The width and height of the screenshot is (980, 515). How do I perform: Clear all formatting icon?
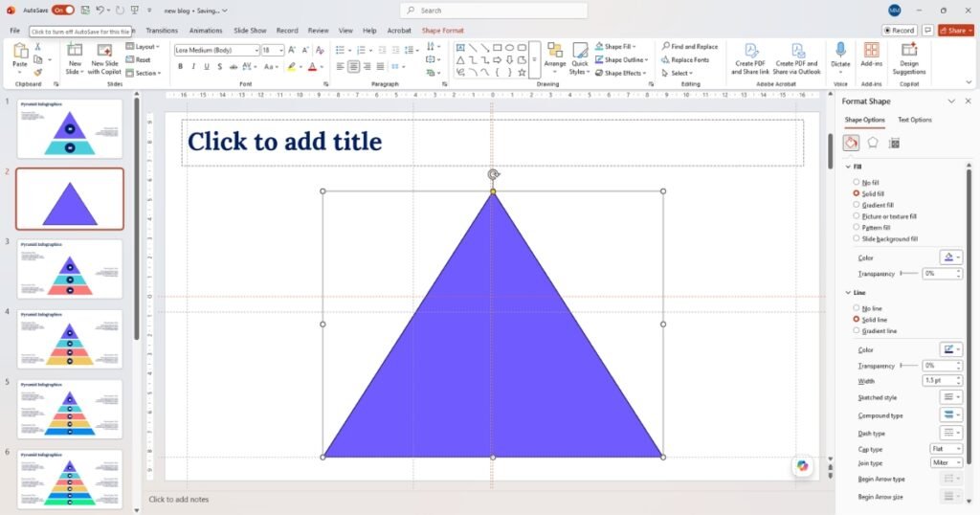click(x=320, y=50)
